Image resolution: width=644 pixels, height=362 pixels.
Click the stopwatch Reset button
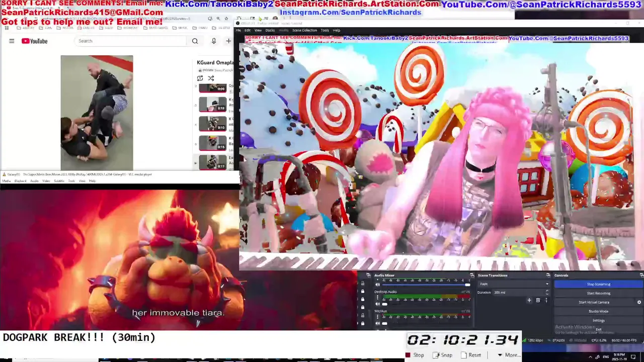pyautogui.click(x=471, y=355)
